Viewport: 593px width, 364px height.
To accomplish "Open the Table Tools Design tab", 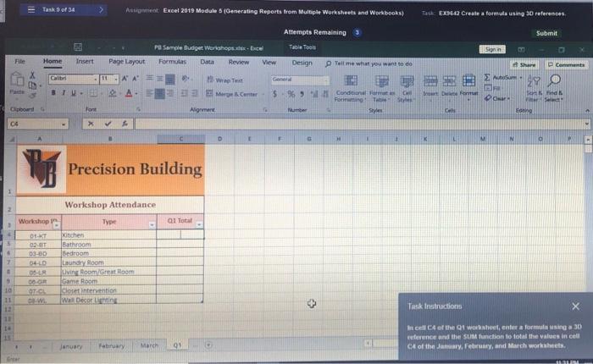I will coord(302,63).
